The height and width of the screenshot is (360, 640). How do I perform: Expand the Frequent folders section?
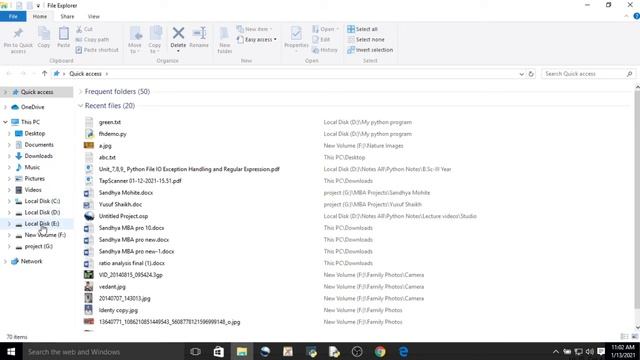point(80,91)
